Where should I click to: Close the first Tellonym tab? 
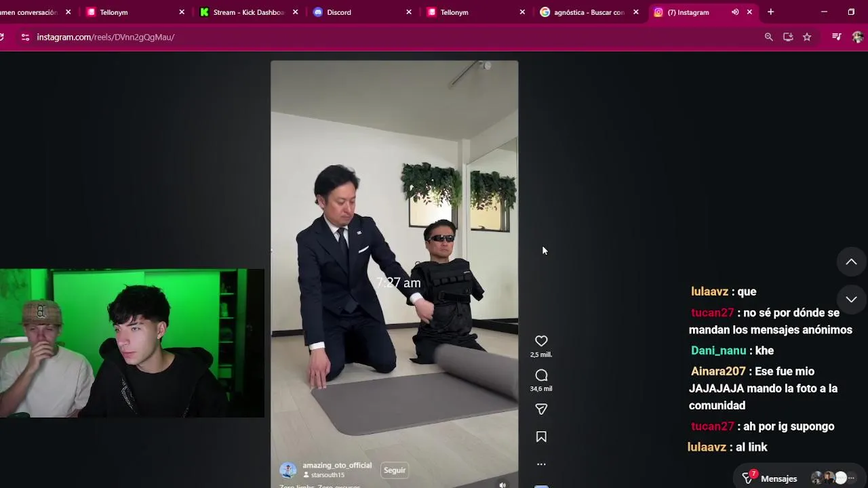182,12
